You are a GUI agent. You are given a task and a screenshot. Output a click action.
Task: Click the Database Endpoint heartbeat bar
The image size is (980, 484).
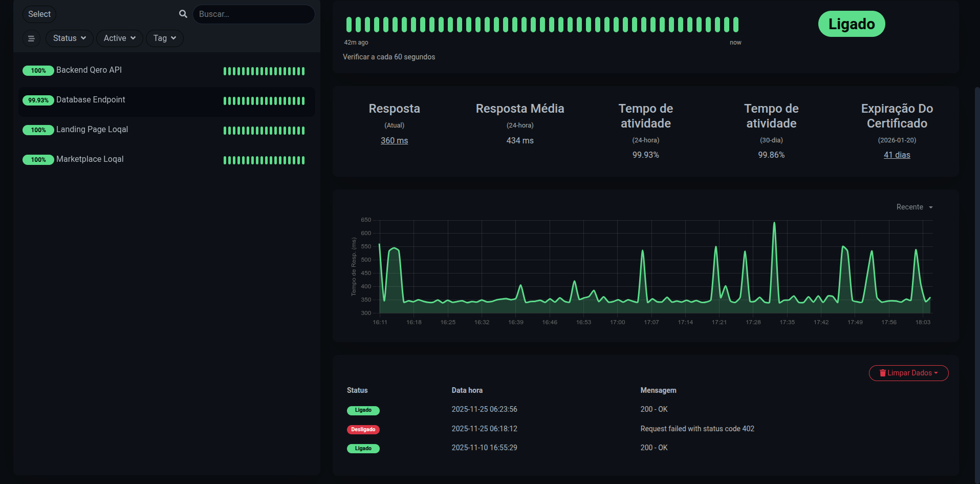264,101
